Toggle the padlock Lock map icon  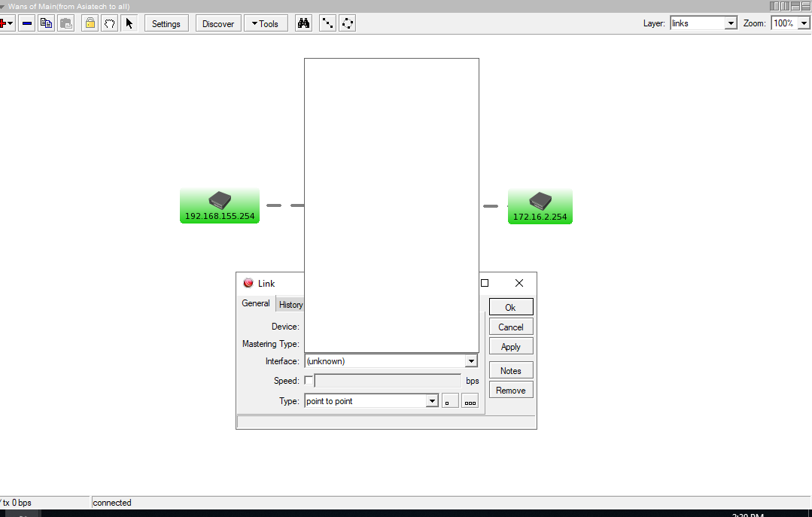(x=90, y=23)
